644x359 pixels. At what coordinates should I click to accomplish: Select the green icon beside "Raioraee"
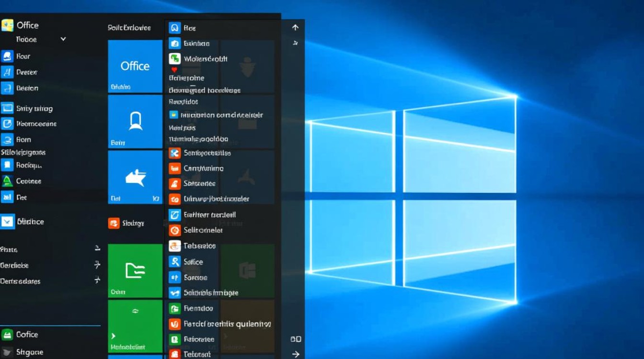174,339
